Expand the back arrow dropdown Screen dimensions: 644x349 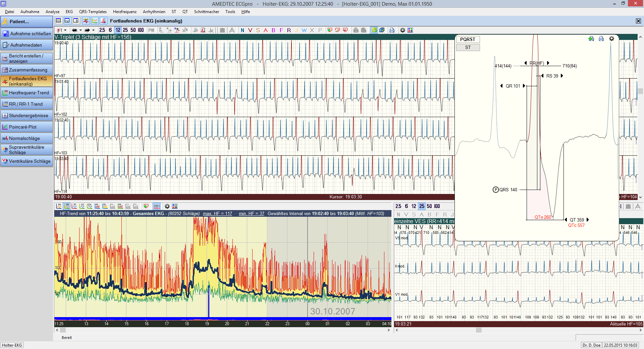tap(80, 30)
